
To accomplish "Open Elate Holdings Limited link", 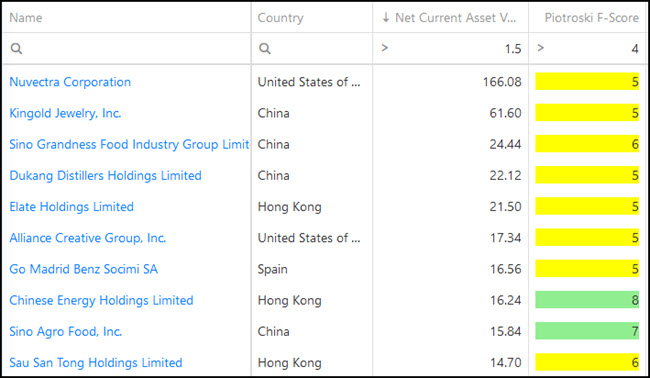I will pos(71,206).
